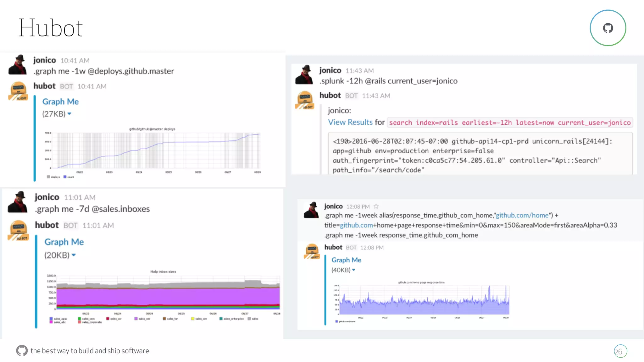The width and height of the screenshot is (644, 362).
Task: Click jonico's avatar on the splunk message
Action: click(304, 75)
